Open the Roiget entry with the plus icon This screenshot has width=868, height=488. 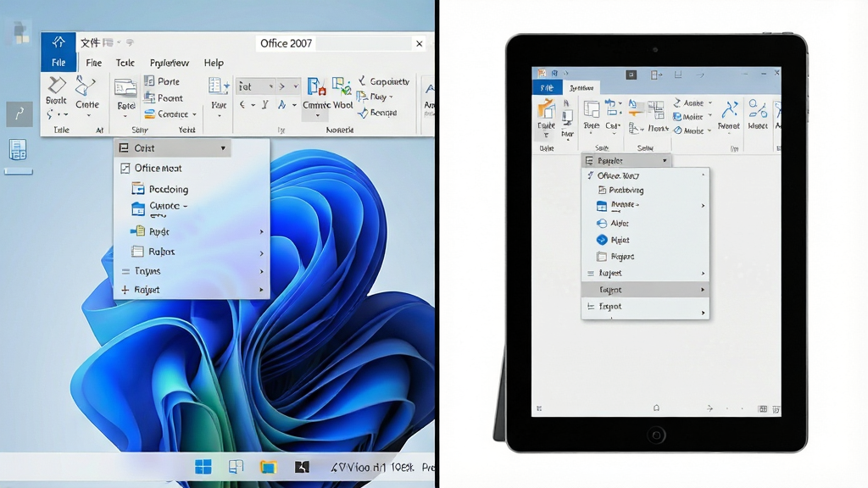192,290
